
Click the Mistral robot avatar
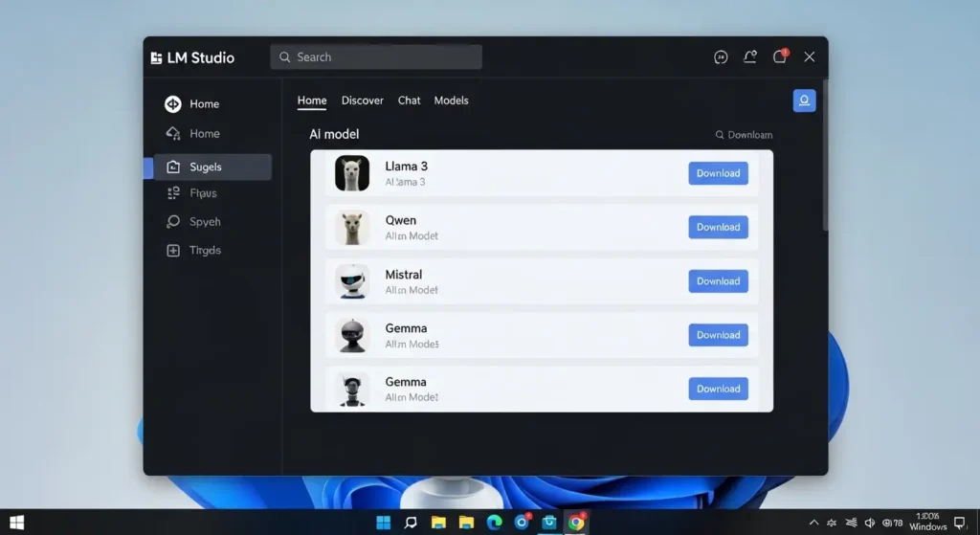(352, 281)
